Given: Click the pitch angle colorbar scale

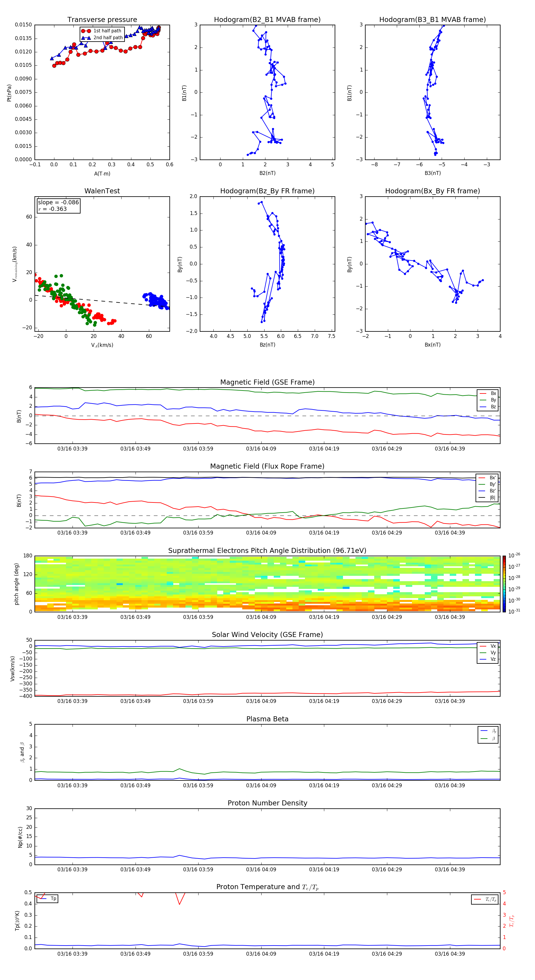Looking at the screenshot, I should (x=504, y=584).
